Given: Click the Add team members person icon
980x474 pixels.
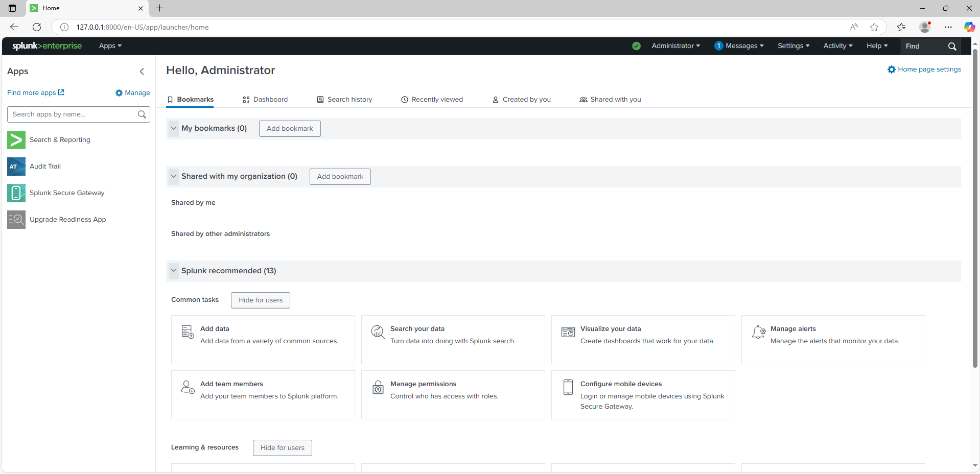Looking at the screenshot, I should (188, 387).
